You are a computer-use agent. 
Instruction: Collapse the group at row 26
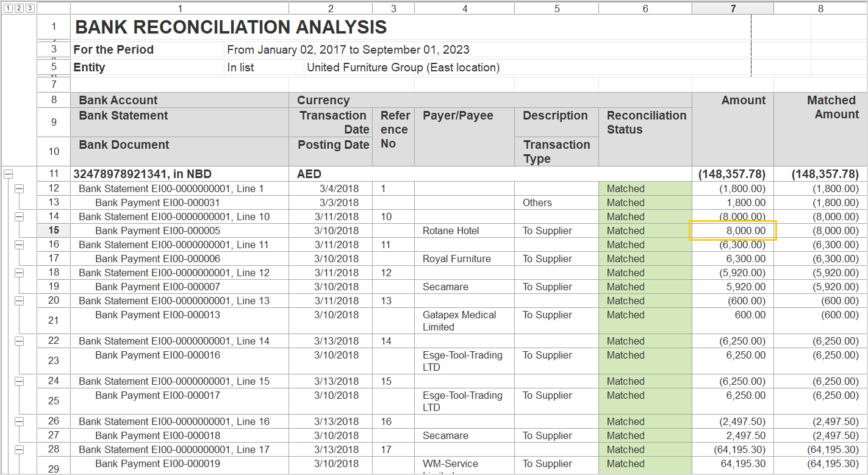[19, 421]
